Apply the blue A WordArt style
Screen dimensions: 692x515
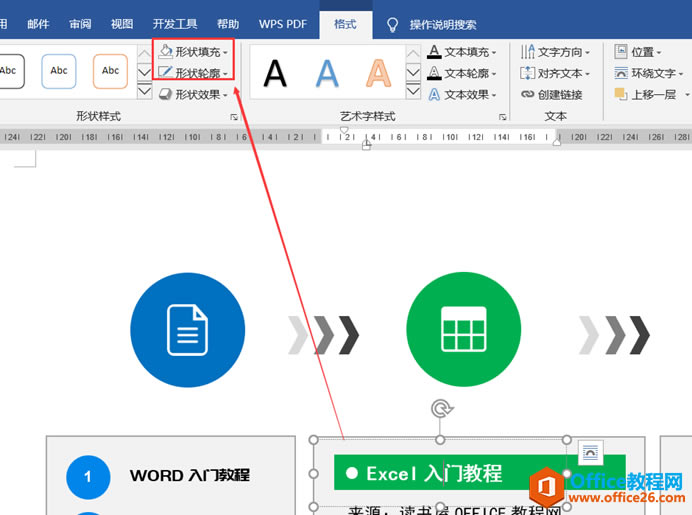(x=327, y=73)
